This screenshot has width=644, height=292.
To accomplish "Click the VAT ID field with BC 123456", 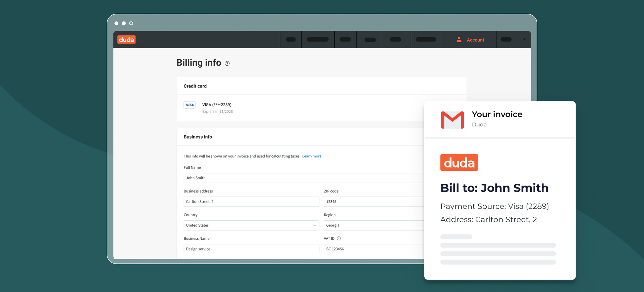I will click(x=374, y=249).
